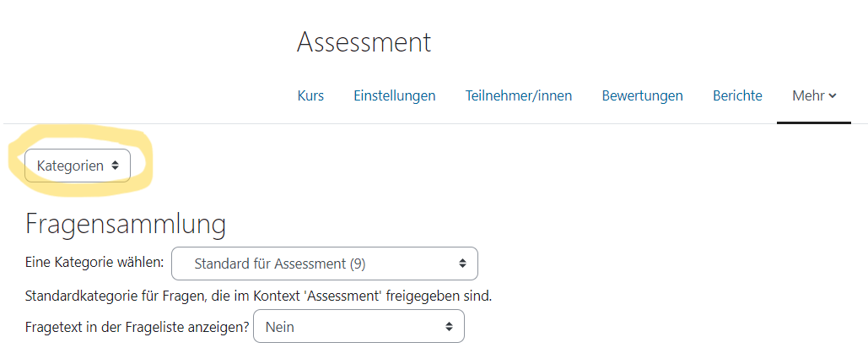Click the Assessment course title
Screen dimensions: 868x348
pyautogui.click(x=364, y=42)
